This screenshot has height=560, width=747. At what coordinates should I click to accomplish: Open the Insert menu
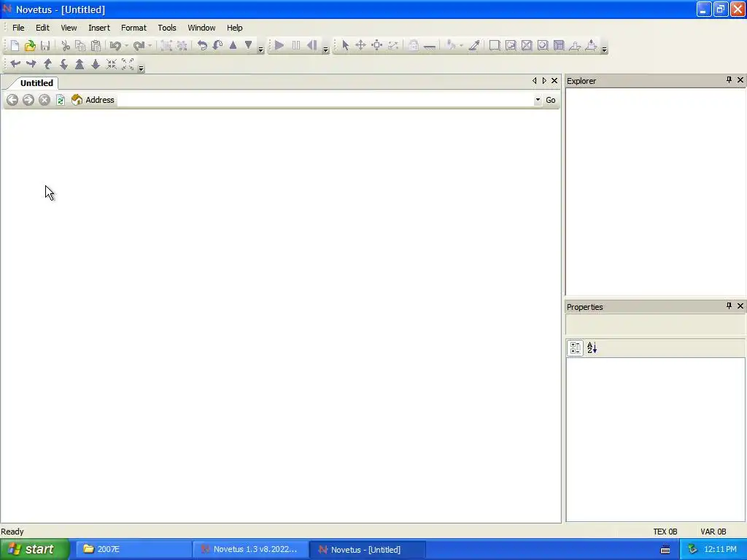tap(99, 28)
